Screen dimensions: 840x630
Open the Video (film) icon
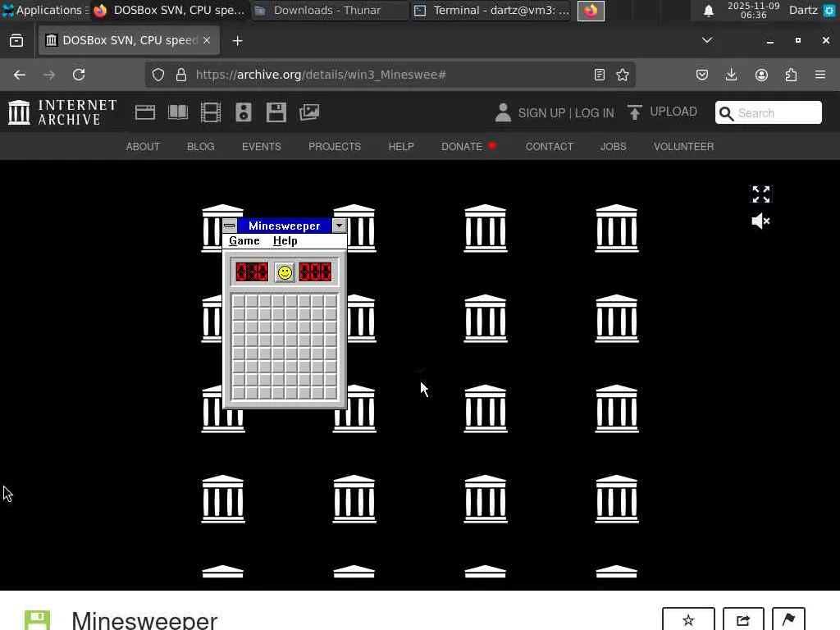coord(211,112)
